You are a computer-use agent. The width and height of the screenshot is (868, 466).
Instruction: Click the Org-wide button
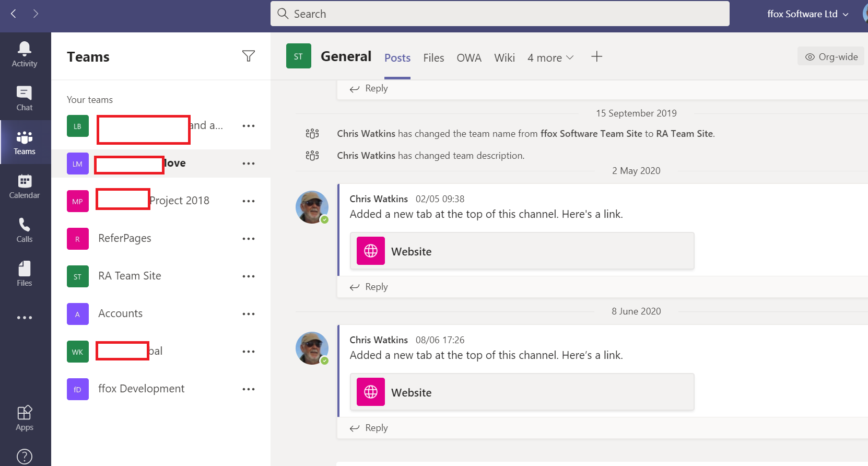(x=831, y=56)
